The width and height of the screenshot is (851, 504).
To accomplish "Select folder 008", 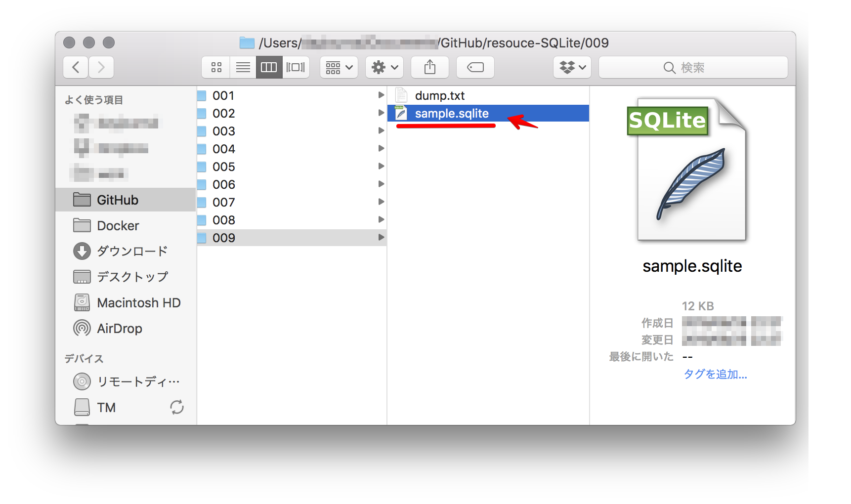I will [292, 220].
